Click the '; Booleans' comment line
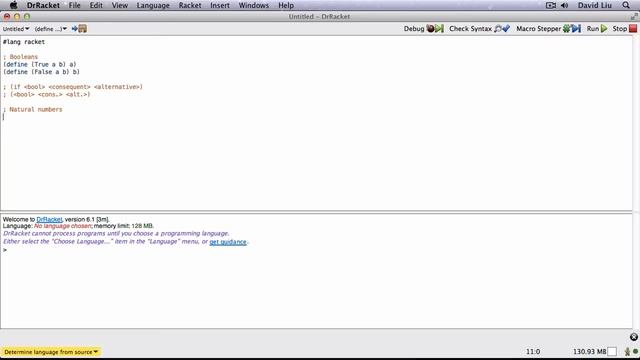Viewport: 640px width, 360px height. [x=20, y=57]
